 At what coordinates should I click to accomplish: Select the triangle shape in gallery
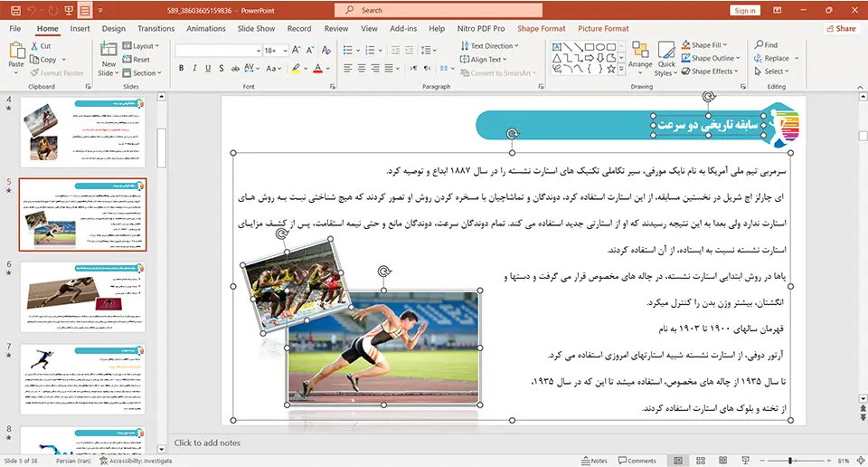click(557, 58)
